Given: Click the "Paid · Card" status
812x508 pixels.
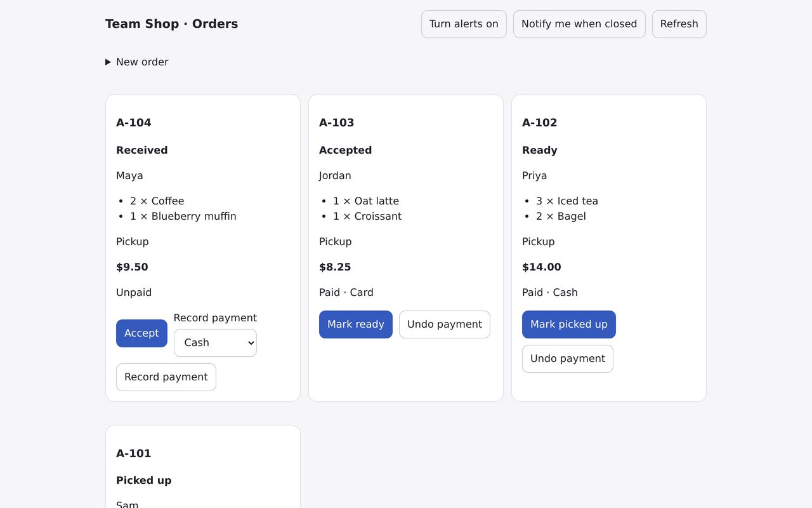Looking at the screenshot, I should (346, 293).
